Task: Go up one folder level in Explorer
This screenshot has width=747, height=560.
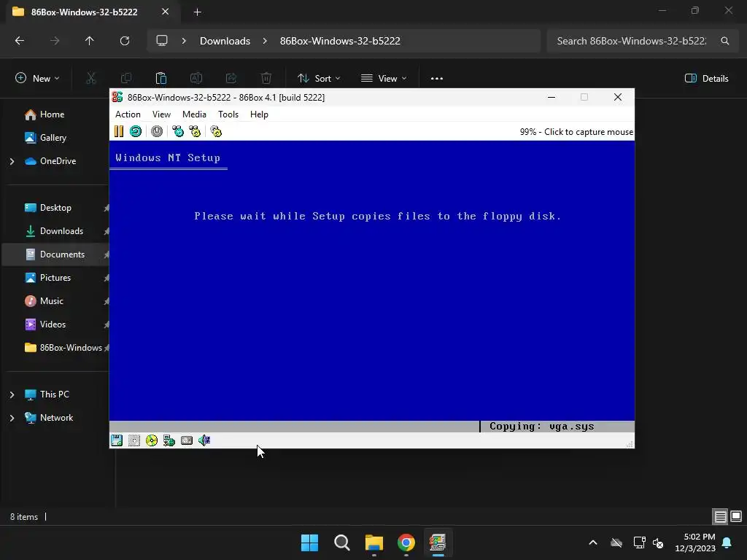Action: point(90,41)
